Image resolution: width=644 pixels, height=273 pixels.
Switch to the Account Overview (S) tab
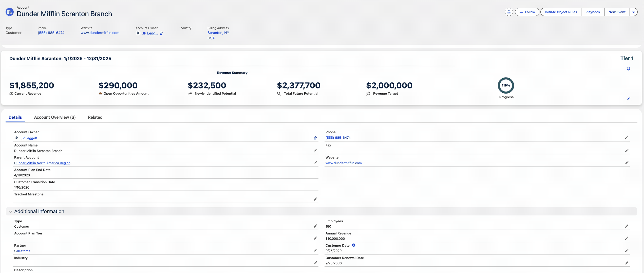click(x=55, y=117)
